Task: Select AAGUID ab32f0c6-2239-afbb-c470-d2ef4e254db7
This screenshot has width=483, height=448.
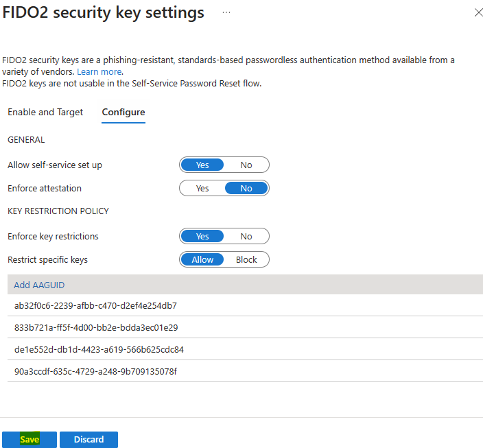Action: [245, 305]
